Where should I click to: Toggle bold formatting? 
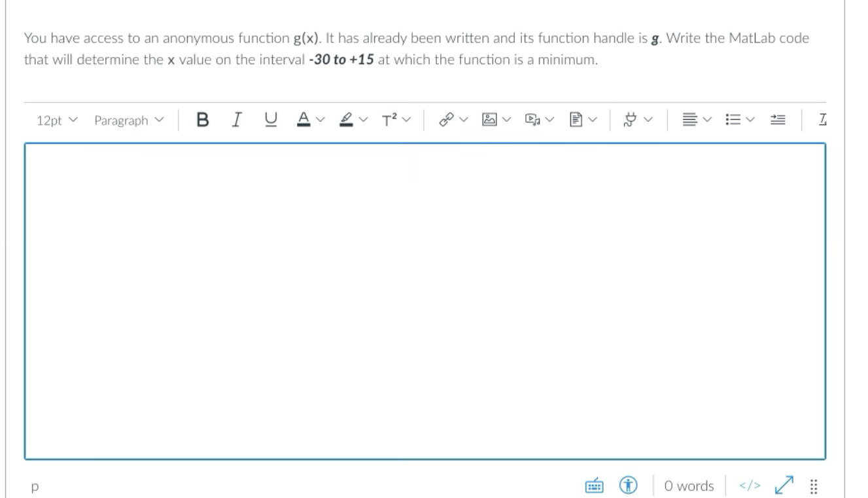[203, 119]
